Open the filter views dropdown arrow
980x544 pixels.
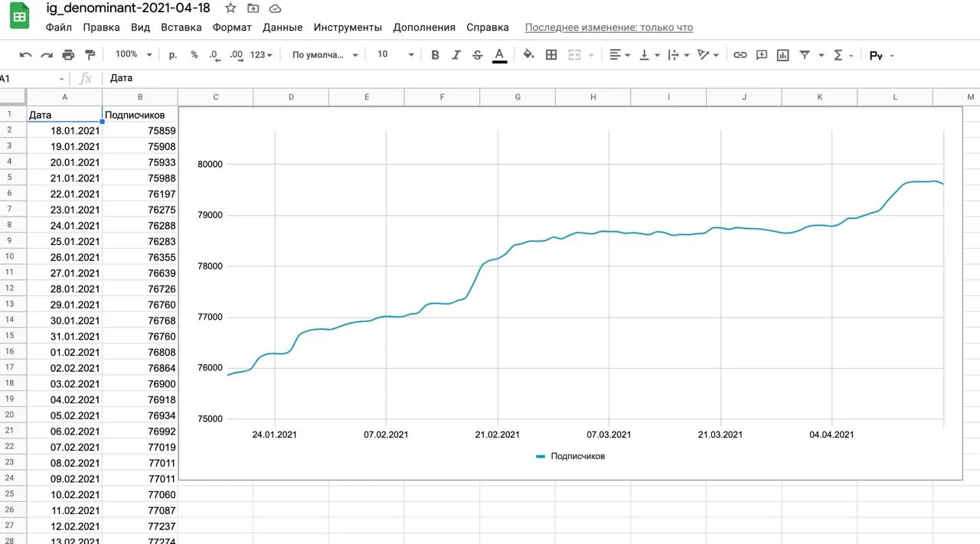821,55
